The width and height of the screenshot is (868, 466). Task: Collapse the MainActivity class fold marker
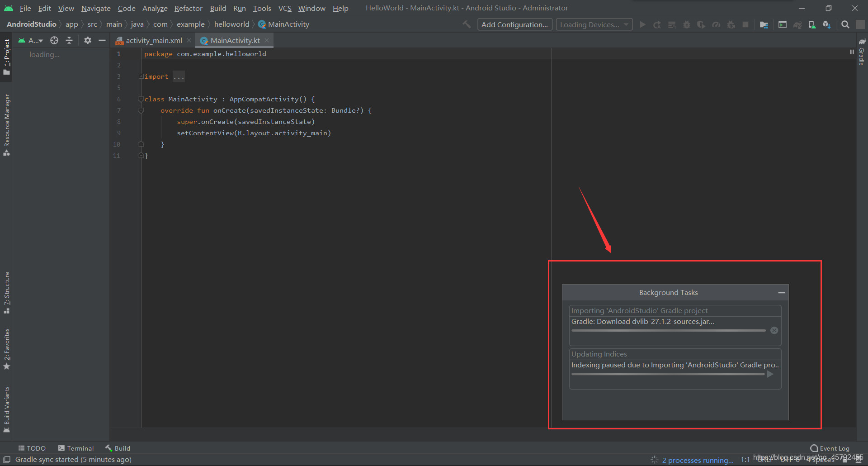pyautogui.click(x=141, y=99)
